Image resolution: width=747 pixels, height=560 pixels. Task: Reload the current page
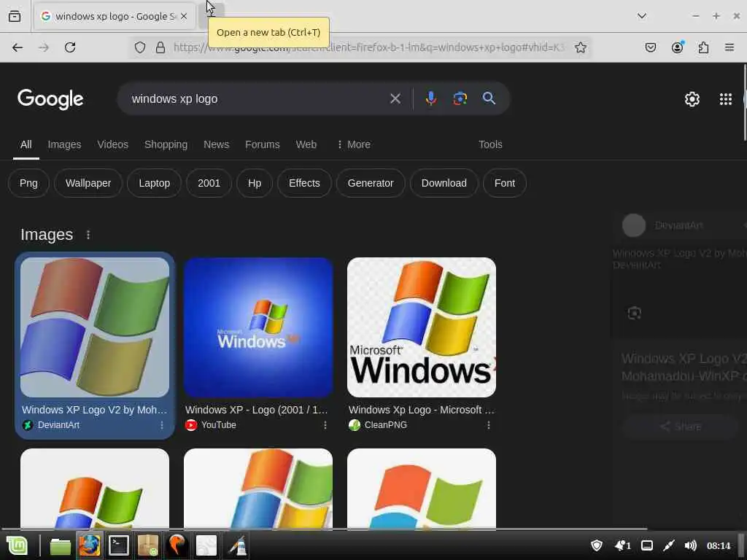click(x=70, y=47)
